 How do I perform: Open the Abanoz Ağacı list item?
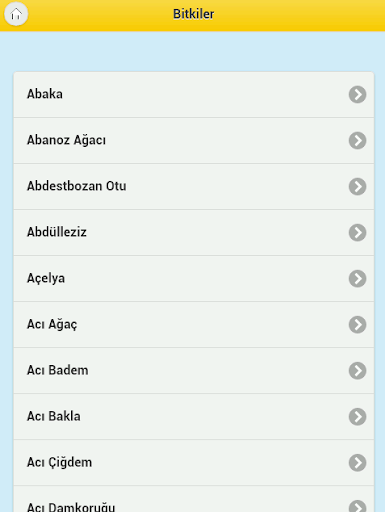pyautogui.click(x=194, y=141)
